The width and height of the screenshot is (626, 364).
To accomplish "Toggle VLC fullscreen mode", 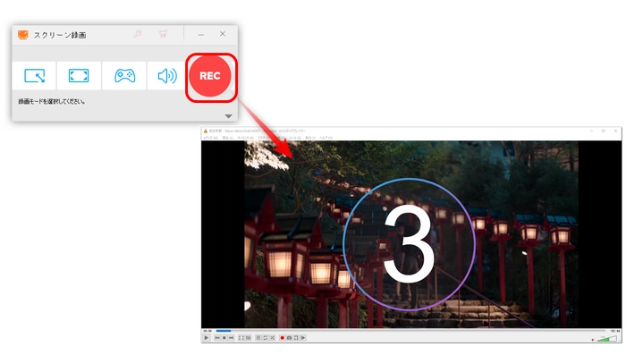I will (x=241, y=338).
